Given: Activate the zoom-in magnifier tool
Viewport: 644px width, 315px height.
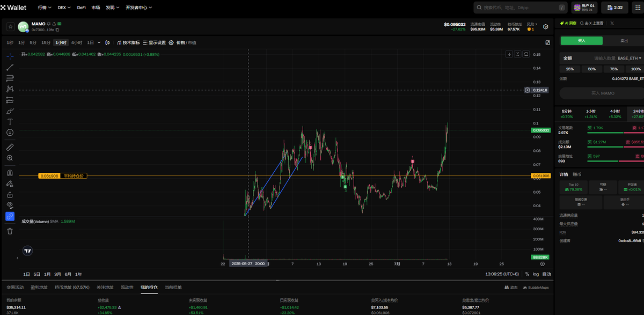Looking at the screenshot, I should [10, 158].
